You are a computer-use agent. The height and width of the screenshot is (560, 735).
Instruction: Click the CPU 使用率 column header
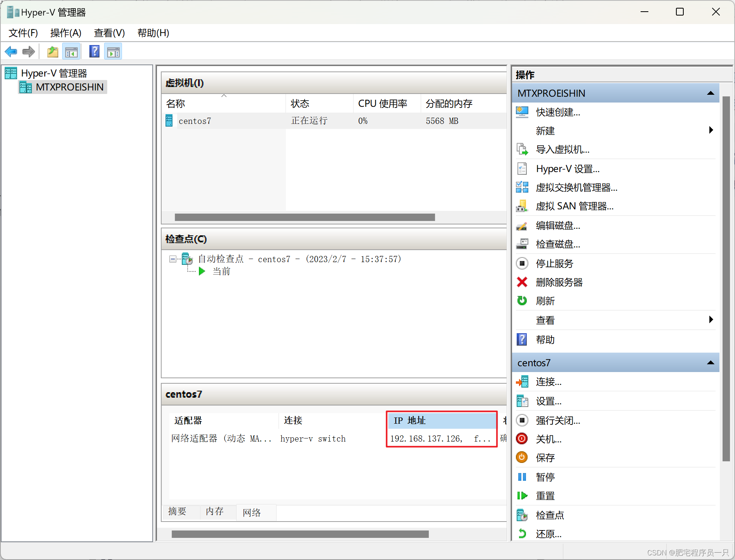(x=387, y=103)
